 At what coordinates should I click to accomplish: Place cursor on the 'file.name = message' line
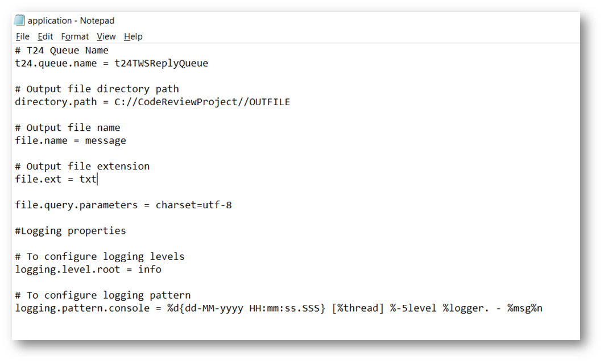(71, 140)
